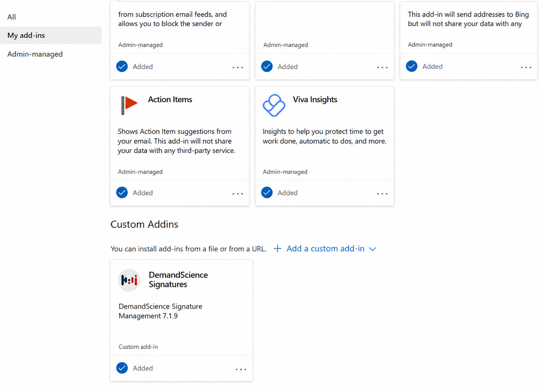Screen dimensions: 540x392
Task: Toggle the Added checkmark on Viva Insights
Action: (267, 193)
